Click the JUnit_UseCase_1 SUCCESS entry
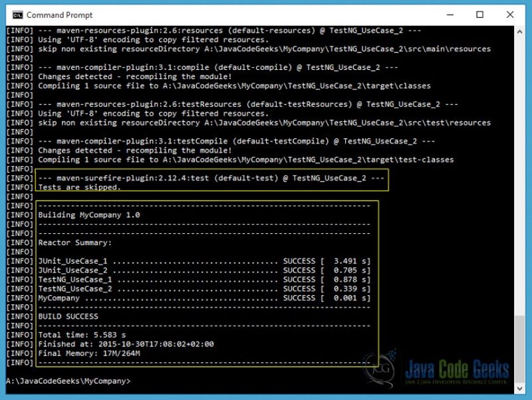 click(199, 261)
